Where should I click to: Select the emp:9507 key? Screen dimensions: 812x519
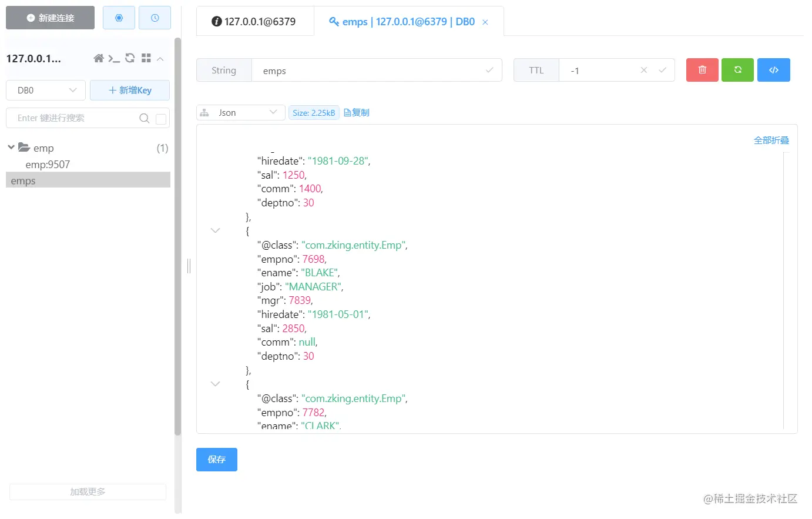coord(48,165)
